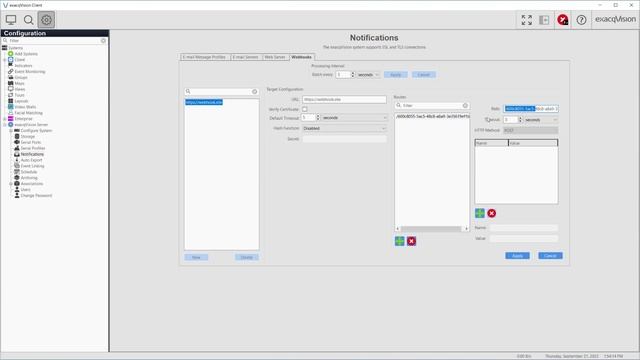
Task: Switch to Web Server tab
Action: point(275,57)
